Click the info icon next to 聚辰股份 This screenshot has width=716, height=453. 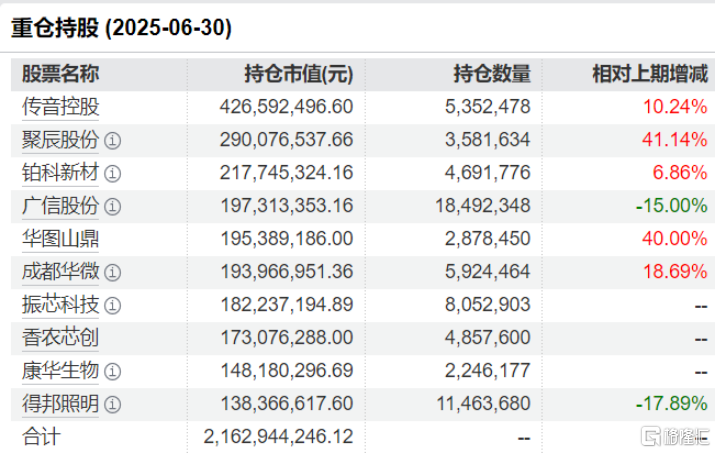(113, 140)
